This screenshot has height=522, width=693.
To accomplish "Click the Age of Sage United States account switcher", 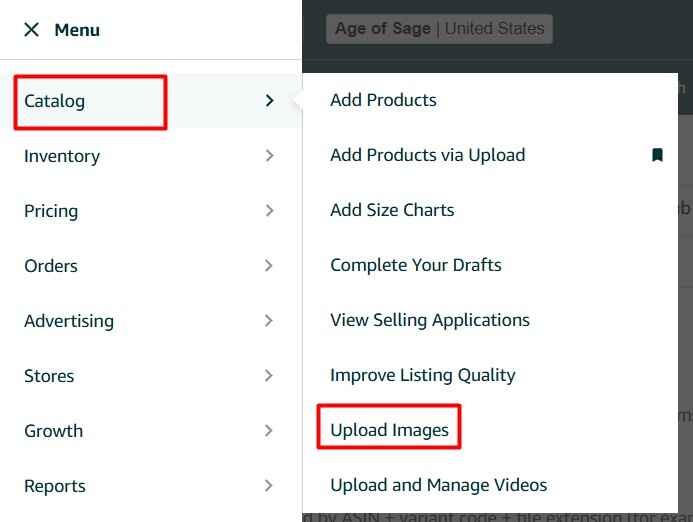I will tap(439, 29).
